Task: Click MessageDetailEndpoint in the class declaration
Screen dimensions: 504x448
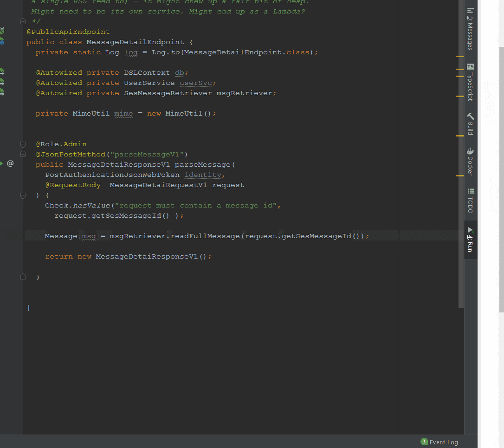Action: [x=135, y=42]
